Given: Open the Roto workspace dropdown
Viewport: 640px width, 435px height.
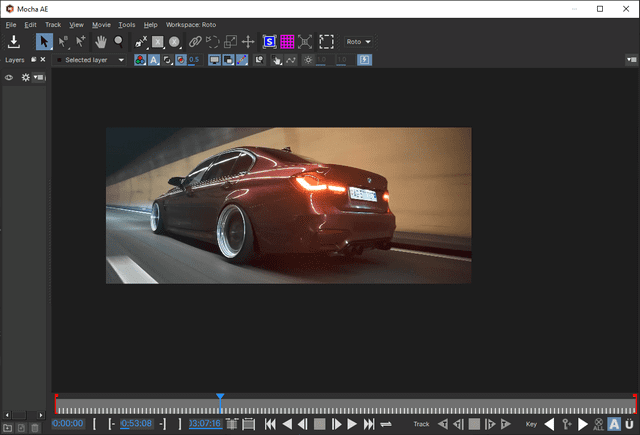Looking at the screenshot, I should tap(357, 42).
